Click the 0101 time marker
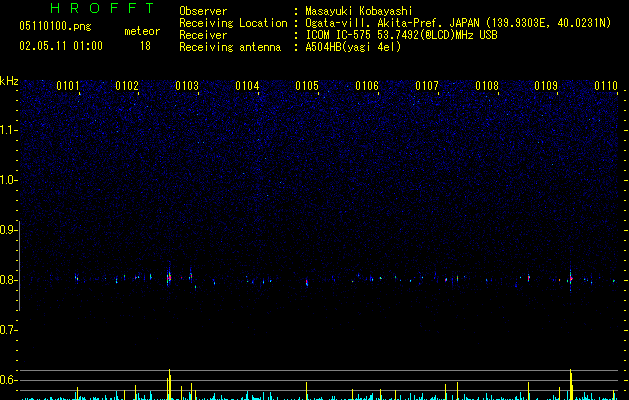 pyautogui.click(x=68, y=86)
